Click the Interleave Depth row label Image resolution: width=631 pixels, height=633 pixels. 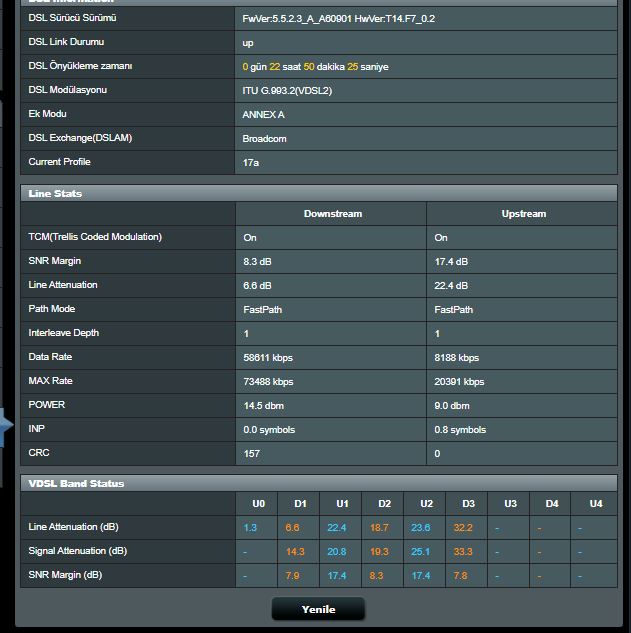63,333
